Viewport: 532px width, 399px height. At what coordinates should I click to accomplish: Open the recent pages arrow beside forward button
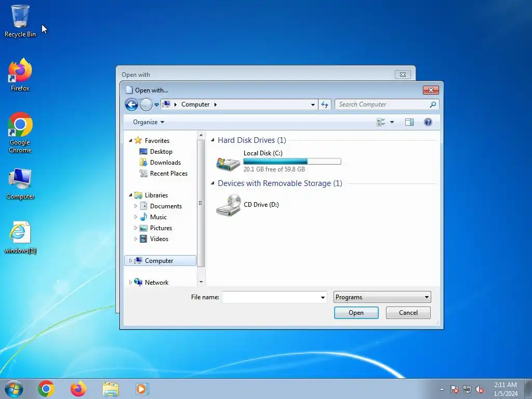pyautogui.click(x=156, y=105)
